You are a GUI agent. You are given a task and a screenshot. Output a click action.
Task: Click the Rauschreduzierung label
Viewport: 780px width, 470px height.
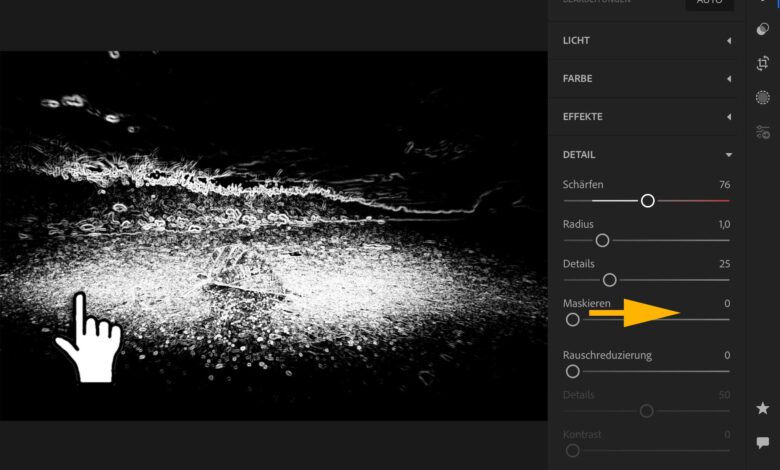[607, 355]
